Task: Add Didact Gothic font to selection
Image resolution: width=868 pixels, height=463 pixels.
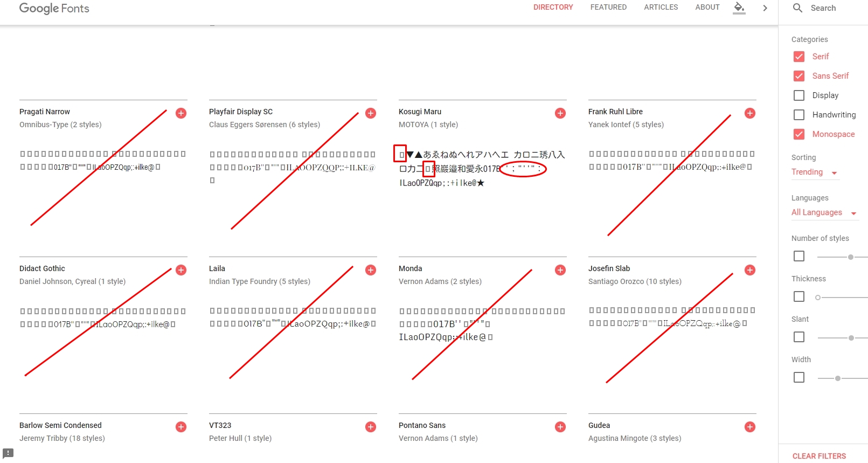Action: pyautogui.click(x=181, y=270)
